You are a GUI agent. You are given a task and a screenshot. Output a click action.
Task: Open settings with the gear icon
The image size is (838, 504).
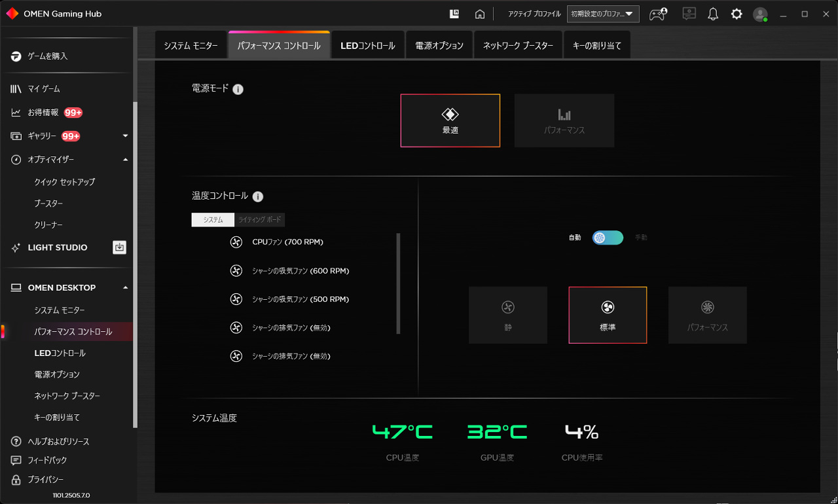tap(737, 14)
